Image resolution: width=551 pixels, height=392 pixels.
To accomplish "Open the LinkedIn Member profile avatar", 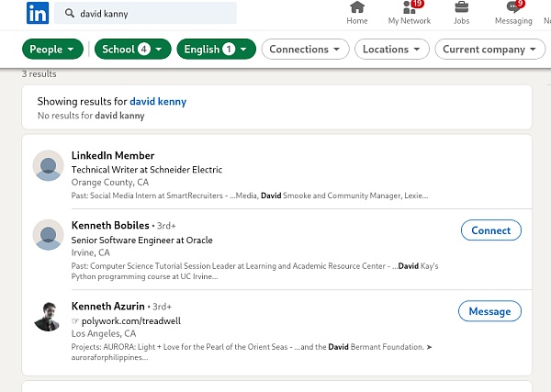I will [48, 165].
